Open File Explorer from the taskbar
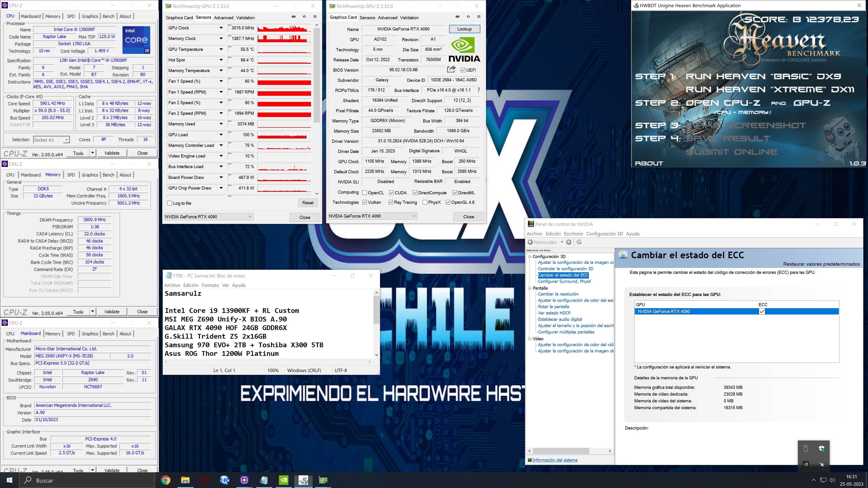 (185, 480)
